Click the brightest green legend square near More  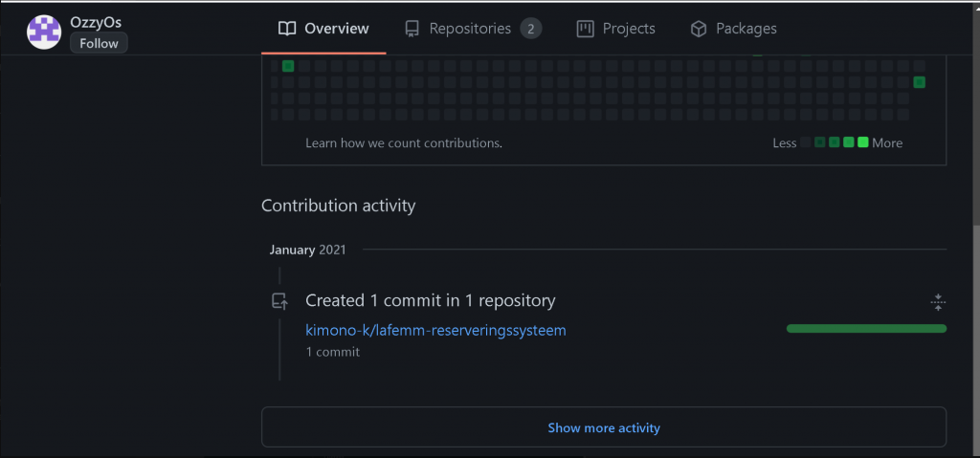click(863, 142)
